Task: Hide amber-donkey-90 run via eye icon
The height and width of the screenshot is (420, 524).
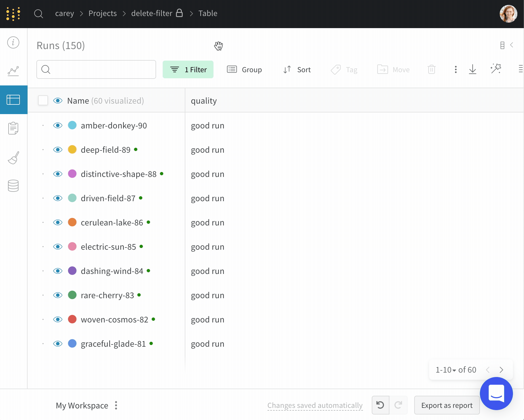Action: tap(58, 125)
